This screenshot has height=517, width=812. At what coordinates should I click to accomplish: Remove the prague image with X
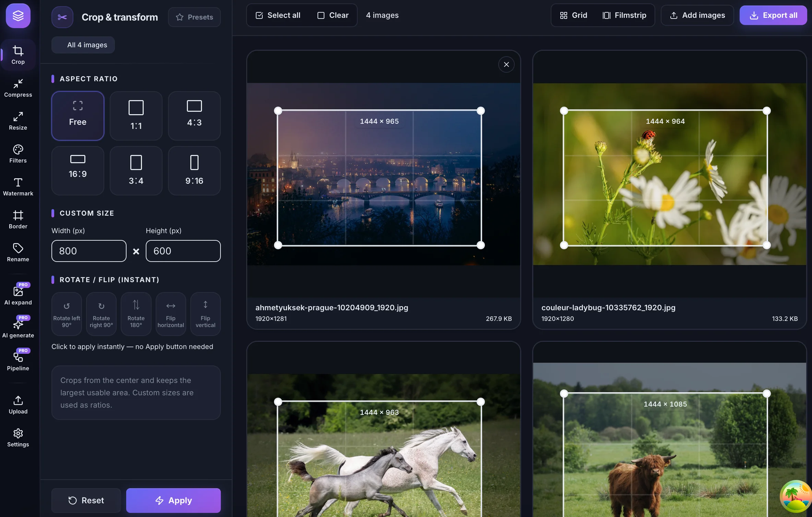coord(506,64)
